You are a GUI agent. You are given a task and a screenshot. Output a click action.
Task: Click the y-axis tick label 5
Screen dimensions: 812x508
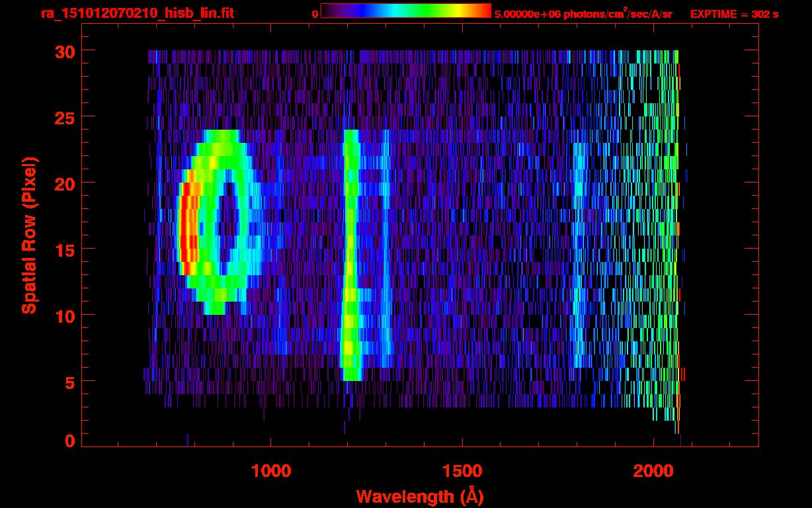tap(69, 382)
